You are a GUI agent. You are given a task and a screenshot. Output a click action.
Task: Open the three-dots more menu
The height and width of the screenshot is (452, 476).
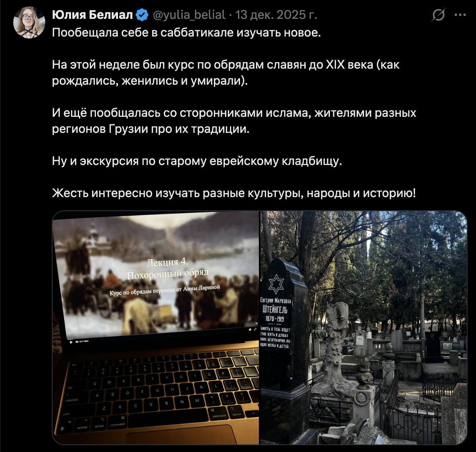click(x=460, y=15)
